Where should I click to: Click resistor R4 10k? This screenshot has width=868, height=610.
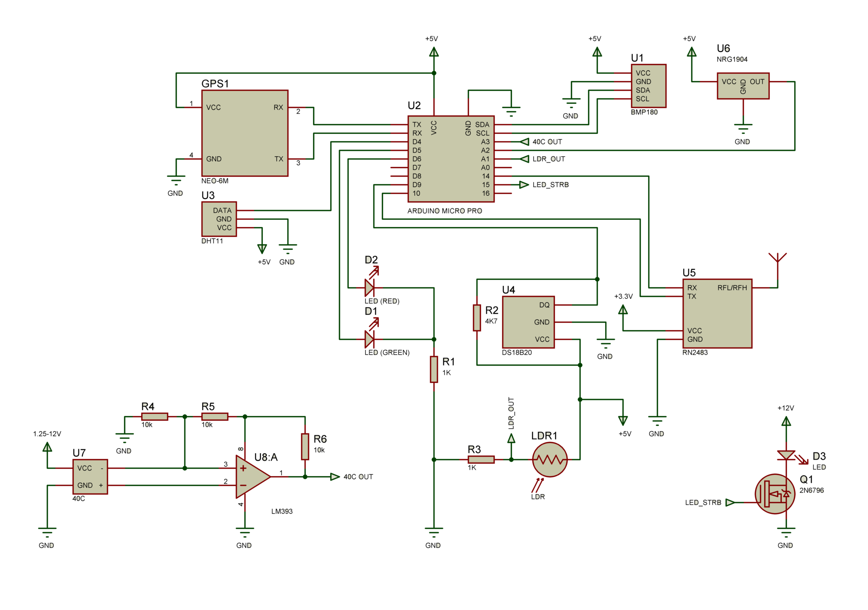click(x=155, y=416)
